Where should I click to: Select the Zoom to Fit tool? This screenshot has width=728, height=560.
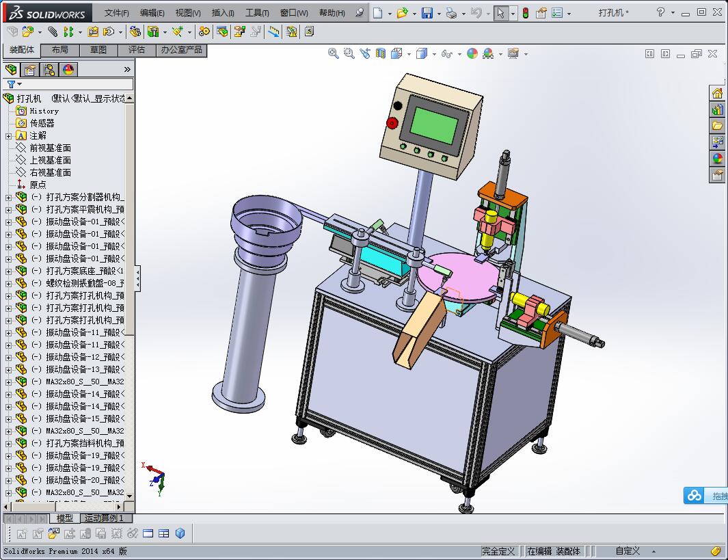pos(334,53)
